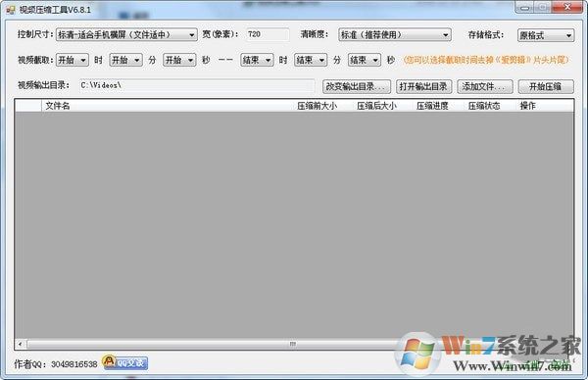Open the end second 结束 dropdown before 秒
The height and width of the screenshot is (380, 588).
pyautogui.click(x=365, y=60)
